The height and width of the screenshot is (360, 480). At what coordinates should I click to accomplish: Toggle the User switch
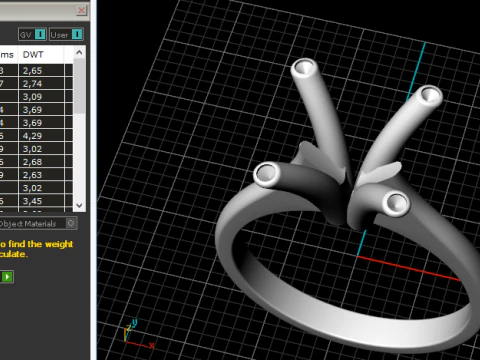[66, 34]
